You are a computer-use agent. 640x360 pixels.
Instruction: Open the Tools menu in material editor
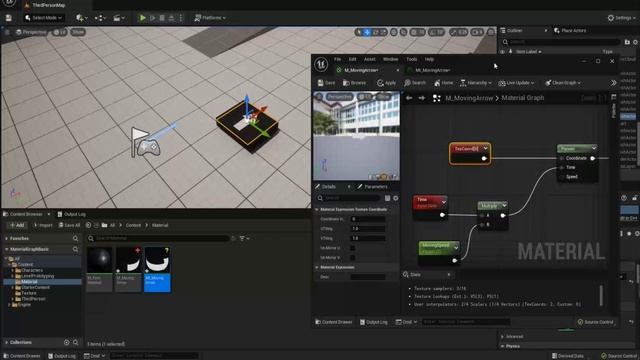tap(411, 60)
